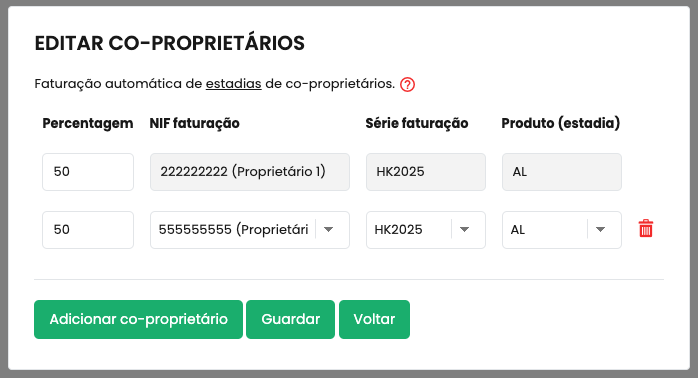
Task: Click the NIF faturação column header
Action: pos(195,123)
